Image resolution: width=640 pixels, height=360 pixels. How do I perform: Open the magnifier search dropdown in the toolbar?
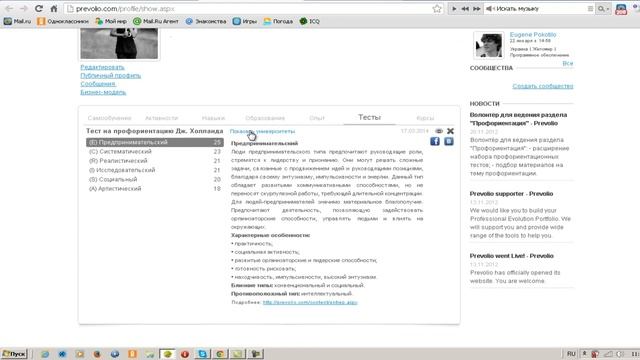point(603,9)
